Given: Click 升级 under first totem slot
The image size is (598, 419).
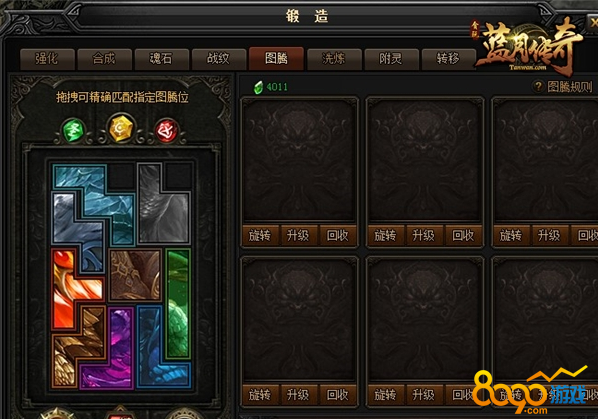Looking at the screenshot, I should tap(298, 235).
